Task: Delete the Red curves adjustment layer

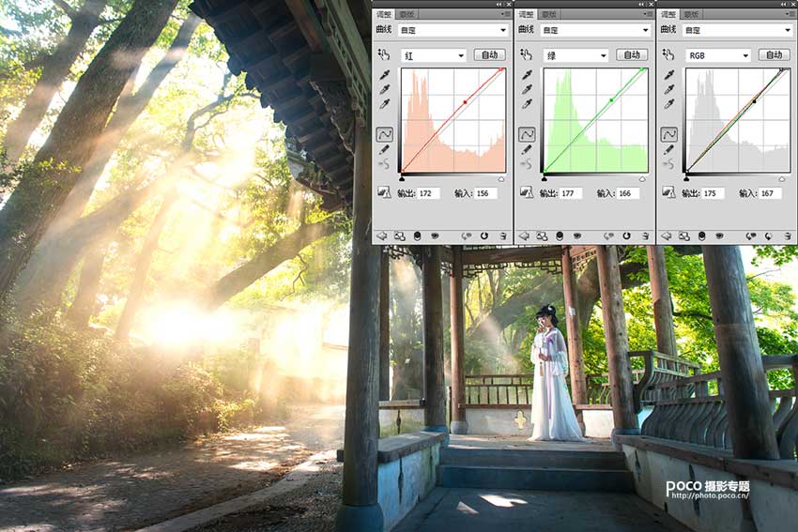Action: (502, 236)
